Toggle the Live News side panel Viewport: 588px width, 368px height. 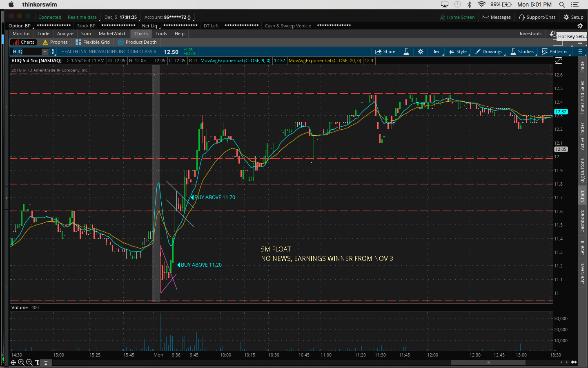click(x=582, y=274)
